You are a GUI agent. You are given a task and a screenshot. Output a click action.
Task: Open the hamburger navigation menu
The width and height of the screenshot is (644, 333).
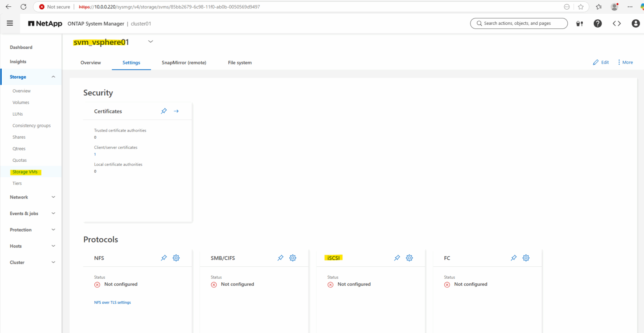[x=10, y=23]
